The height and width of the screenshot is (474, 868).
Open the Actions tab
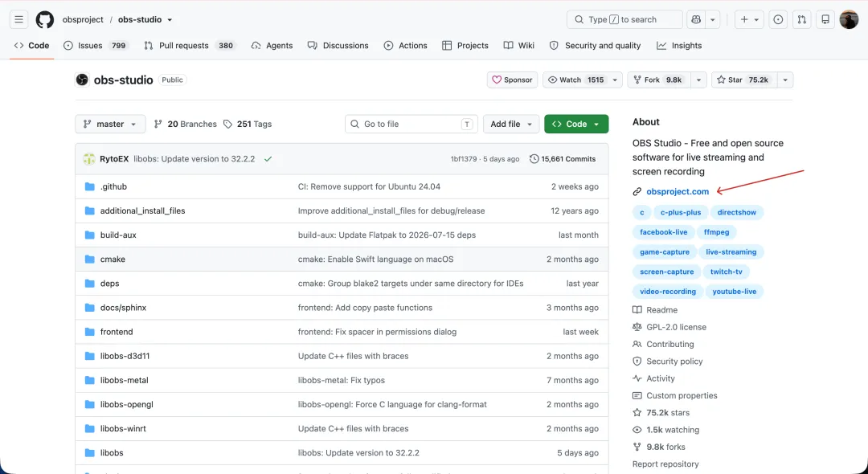(405, 45)
